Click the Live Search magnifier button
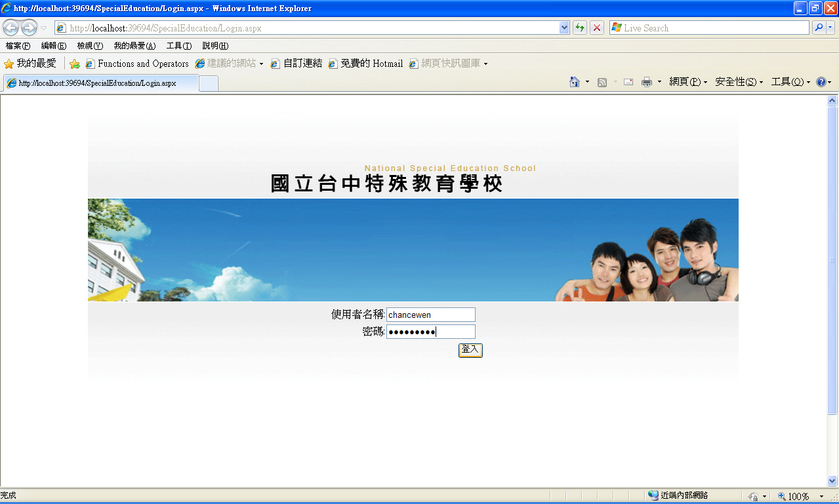 [x=819, y=28]
